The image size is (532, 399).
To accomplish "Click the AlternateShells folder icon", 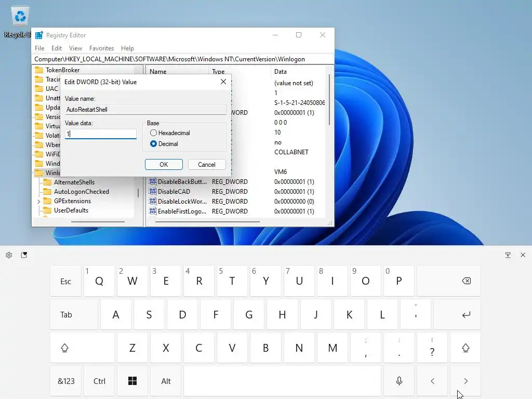I will tap(47, 182).
